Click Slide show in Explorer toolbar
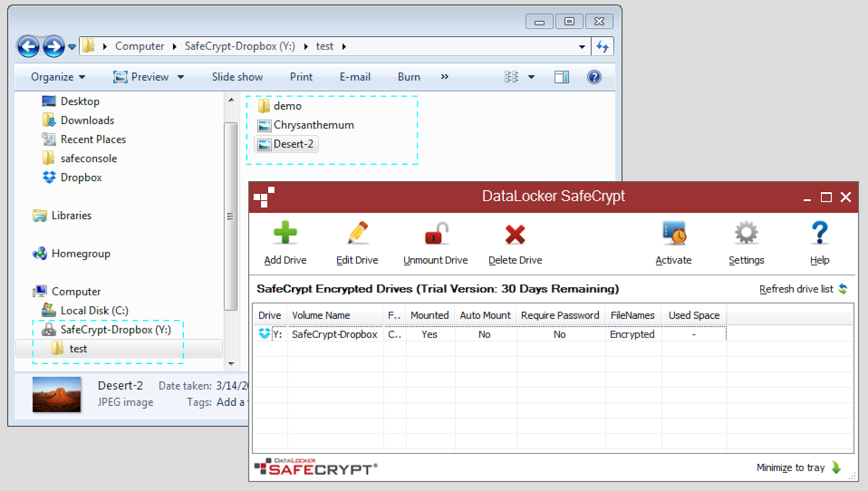Viewport: 868px width, 491px height. 237,77
